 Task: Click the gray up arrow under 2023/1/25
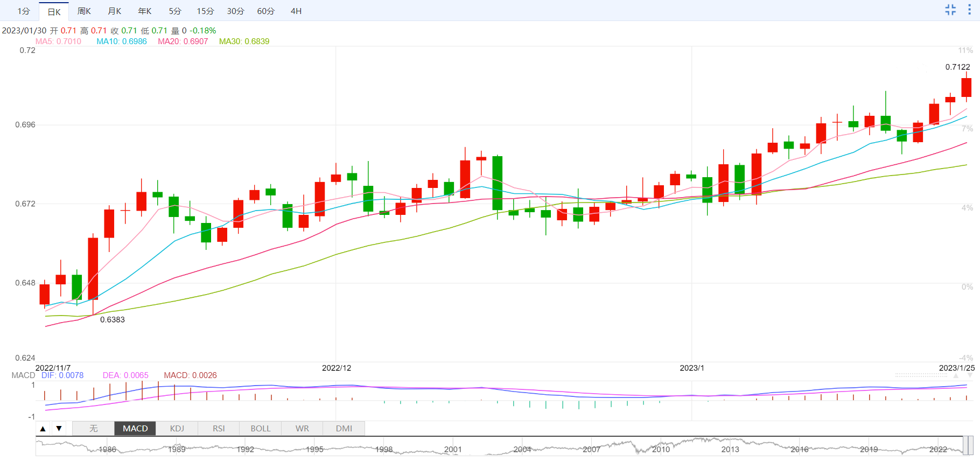(956, 375)
